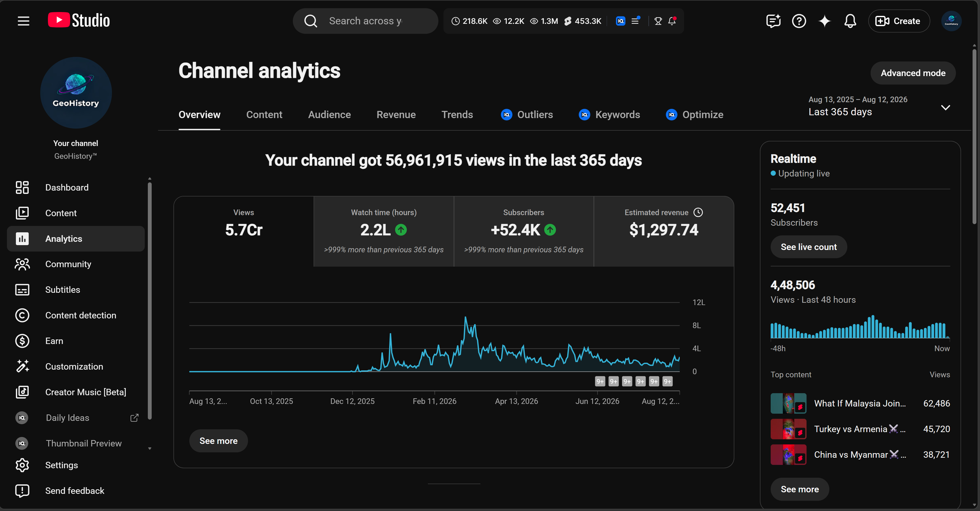Select the Views metric card
The width and height of the screenshot is (980, 511).
pyautogui.click(x=244, y=232)
